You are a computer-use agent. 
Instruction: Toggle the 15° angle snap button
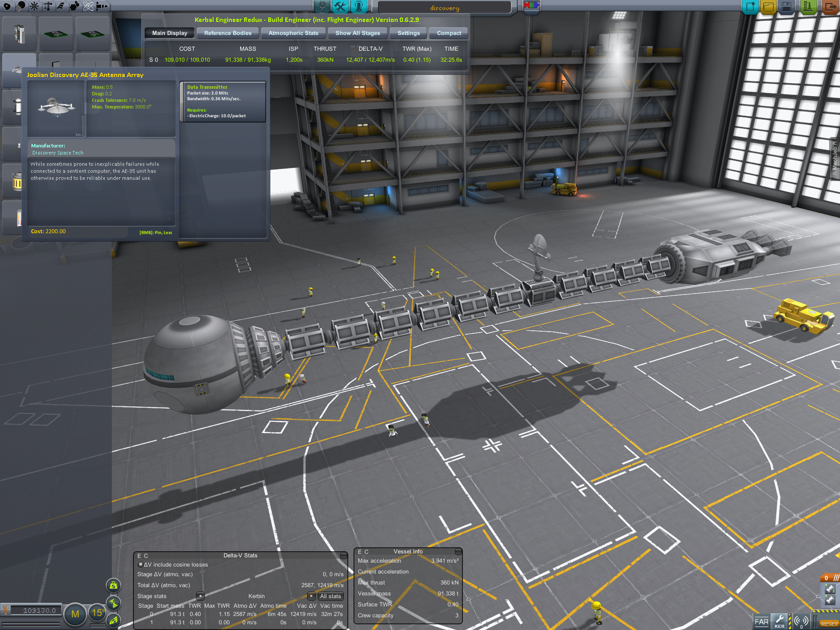coord(97,613)
